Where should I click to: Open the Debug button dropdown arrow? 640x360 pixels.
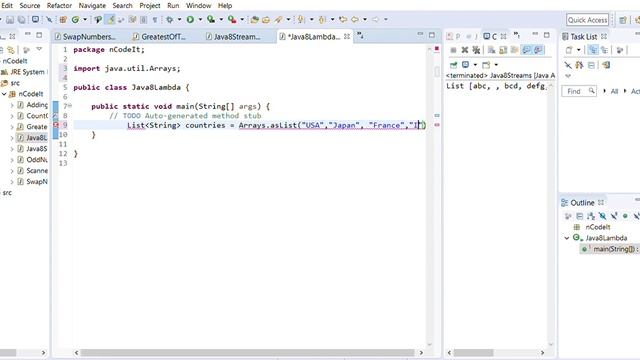179,19
